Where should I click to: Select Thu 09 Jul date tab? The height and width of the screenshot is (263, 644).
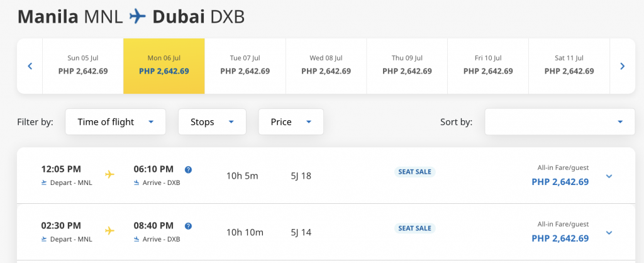[407, 65]
